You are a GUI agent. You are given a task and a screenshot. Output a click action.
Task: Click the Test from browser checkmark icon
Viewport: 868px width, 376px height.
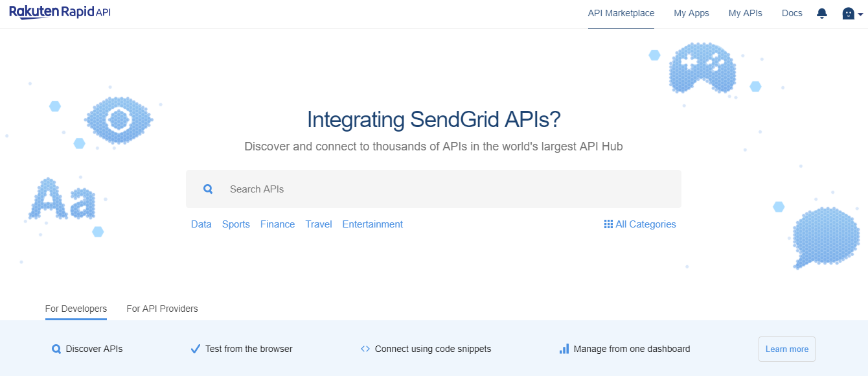pyautogui.click(x=195, y=349)
